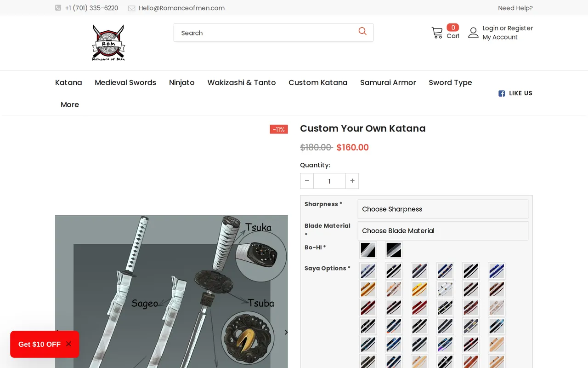Increase quantity with the plus button
Screen dimensions: 588x368
click(352, 181)
